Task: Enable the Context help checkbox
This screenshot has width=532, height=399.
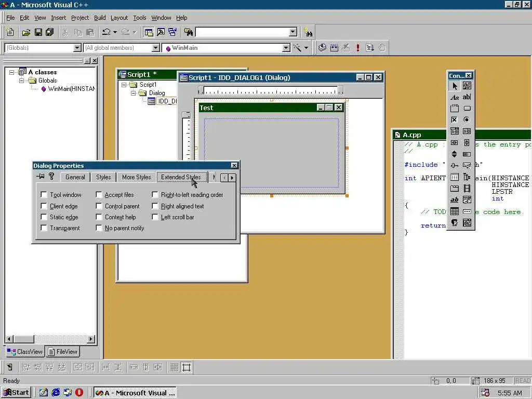Action: tap(99, 217)
